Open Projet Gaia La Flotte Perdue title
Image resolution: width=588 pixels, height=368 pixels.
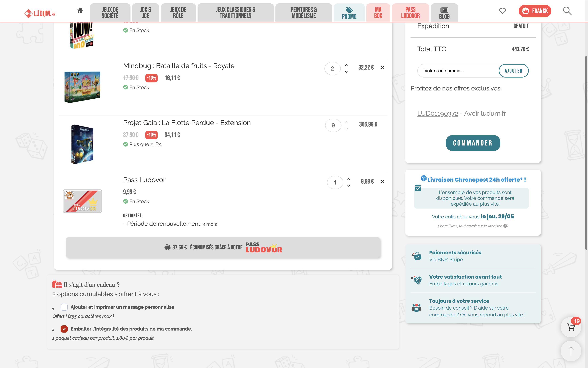click(x=187, y=123)
